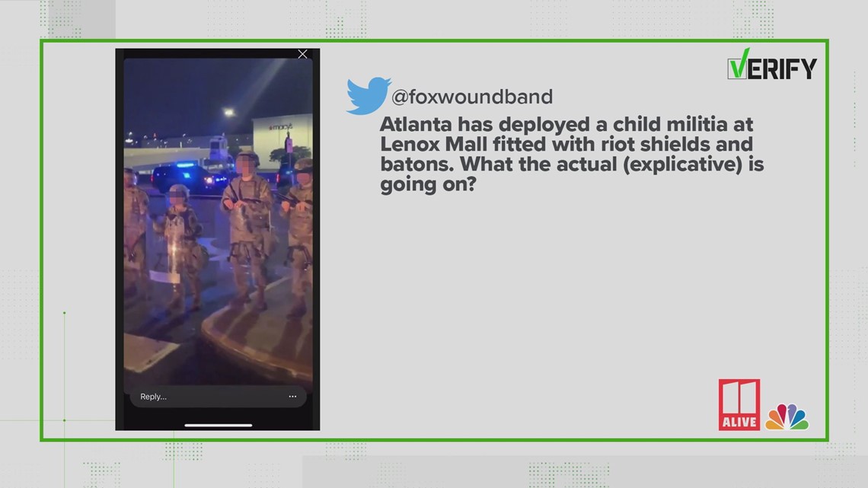Click the blue Twitter bird icon
This screenshot has height=488, width=868.
(368, 95)
